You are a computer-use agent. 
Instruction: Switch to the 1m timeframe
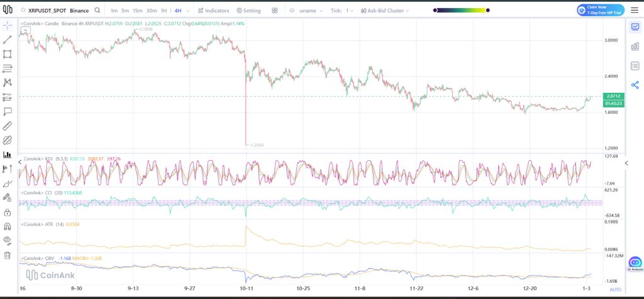(x=114, y=11)
